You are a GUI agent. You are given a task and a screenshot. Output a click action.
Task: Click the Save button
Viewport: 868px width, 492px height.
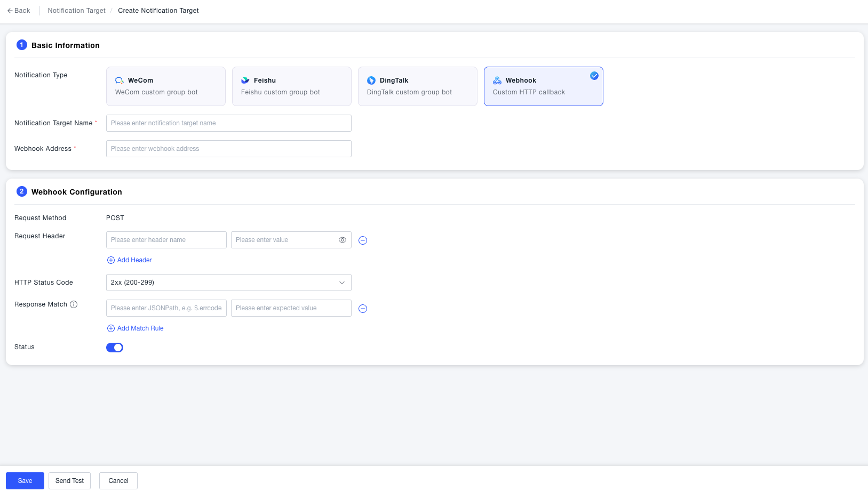click(x=25, y=481)
